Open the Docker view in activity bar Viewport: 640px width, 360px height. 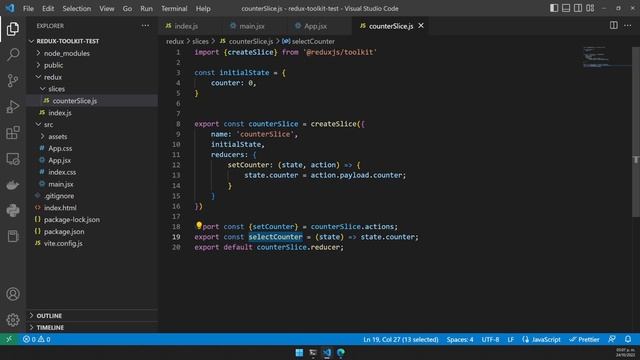click(13, 185)
